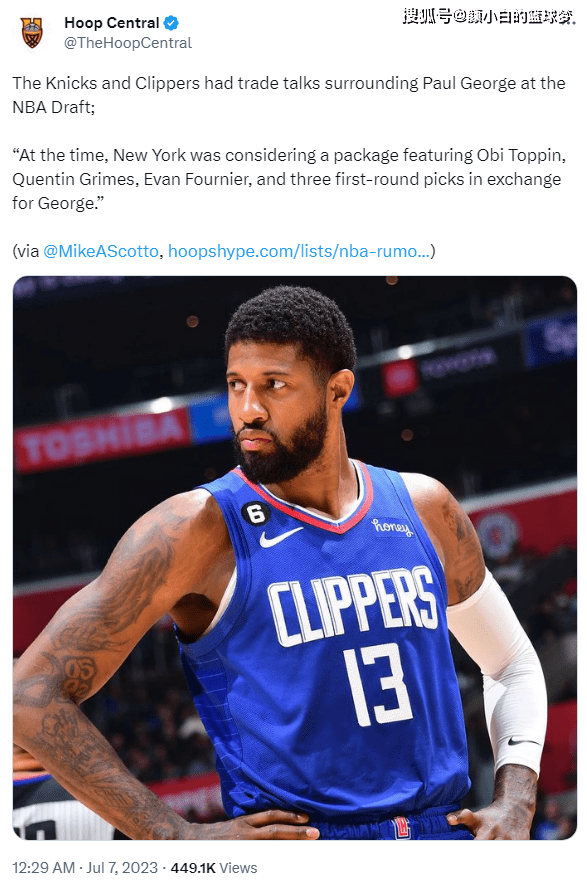View the 449.1K Views count
This screenshot has height=890, width=587.
point(214,868)
